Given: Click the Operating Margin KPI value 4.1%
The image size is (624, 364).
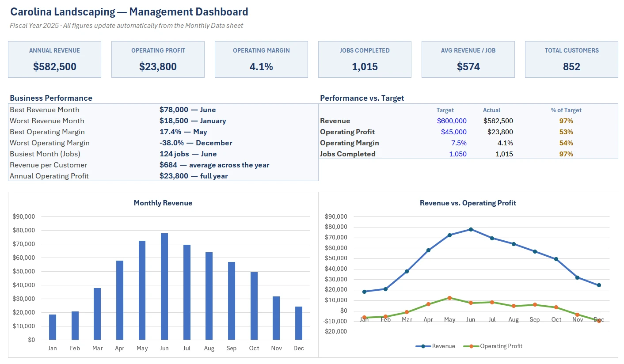Looking at the screenshot, I should [261, 67].
